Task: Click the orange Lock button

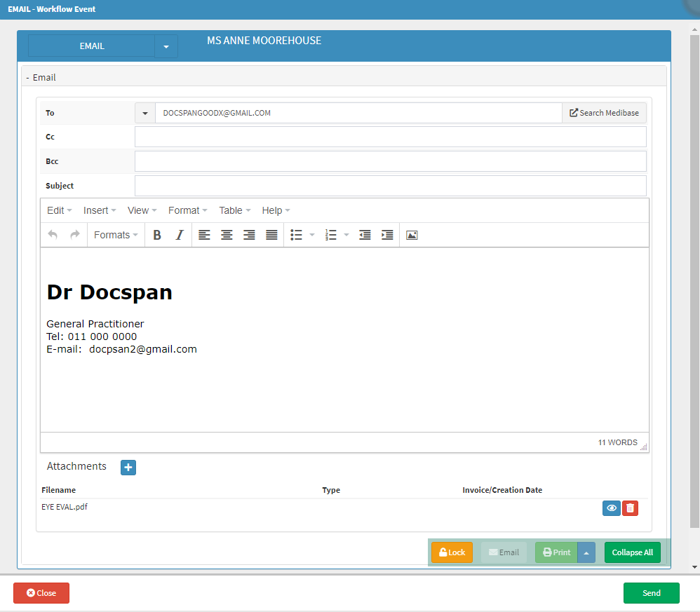Action: (452, 552)
